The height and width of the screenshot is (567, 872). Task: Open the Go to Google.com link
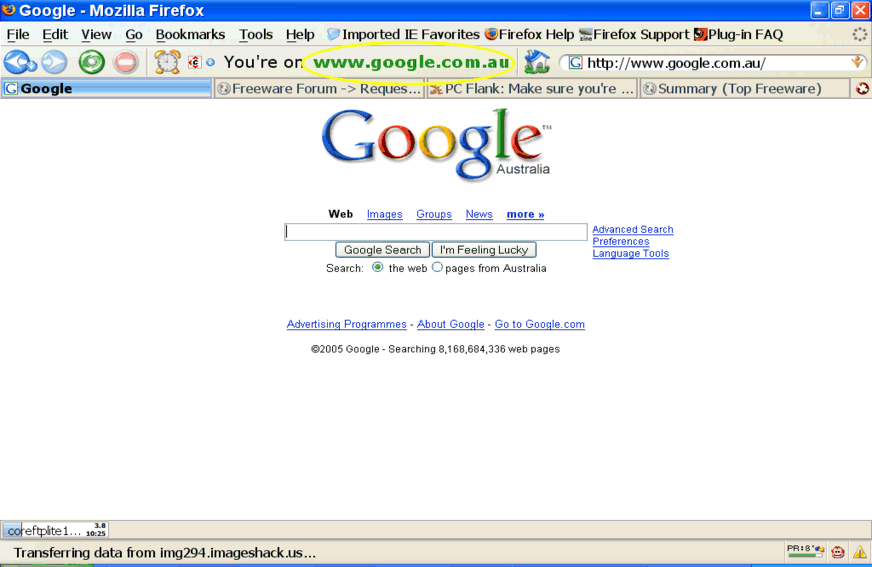[539, 324]
